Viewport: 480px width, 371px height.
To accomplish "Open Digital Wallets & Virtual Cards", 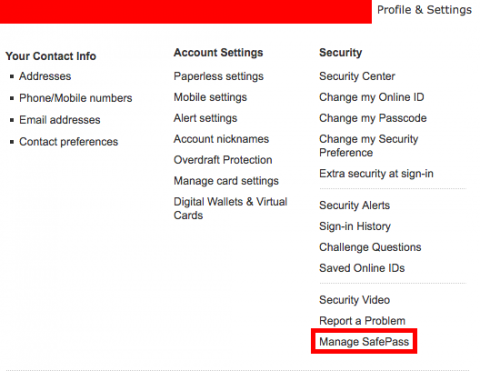I will tap(230, 208).
